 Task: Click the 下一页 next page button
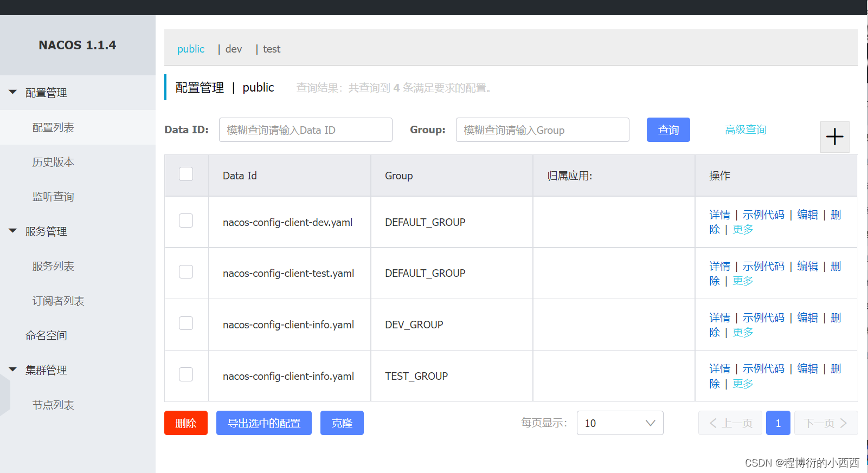tap(826, 423)
